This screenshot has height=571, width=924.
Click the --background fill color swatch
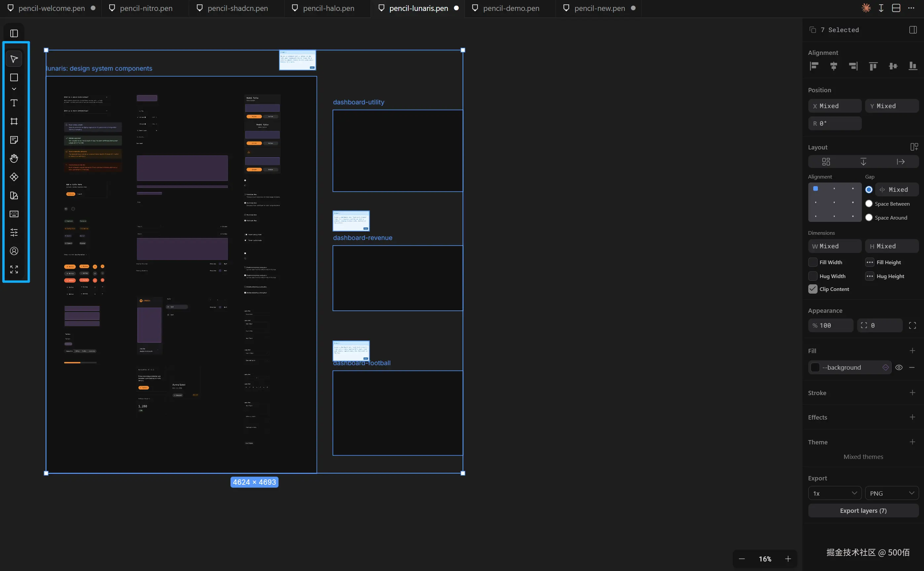(x=815, y=367)
